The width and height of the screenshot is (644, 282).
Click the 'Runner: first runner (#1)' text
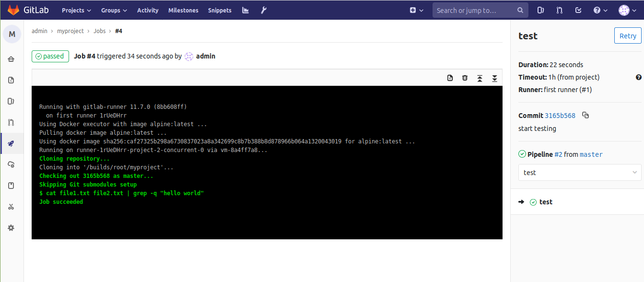click(x=555, y=90)
